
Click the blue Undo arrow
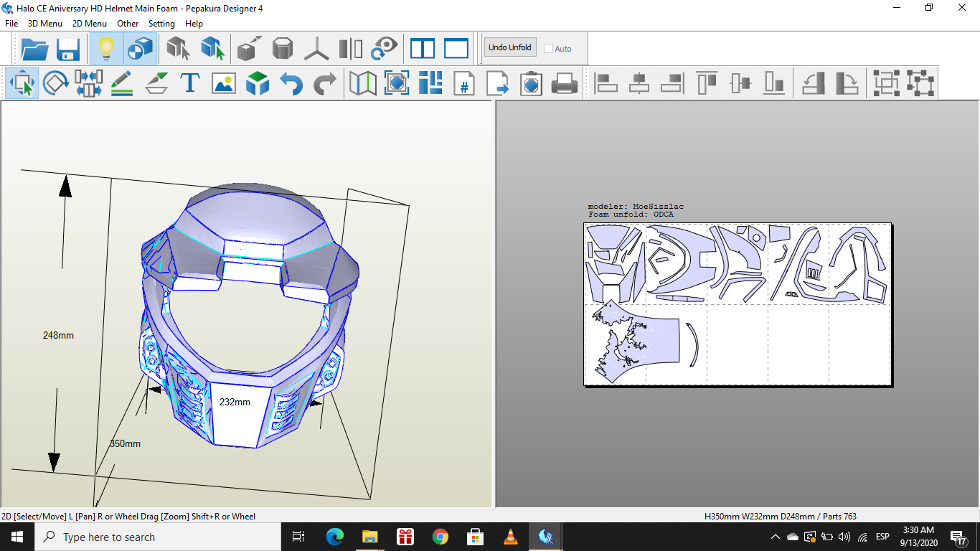click(x=291, y=83)
